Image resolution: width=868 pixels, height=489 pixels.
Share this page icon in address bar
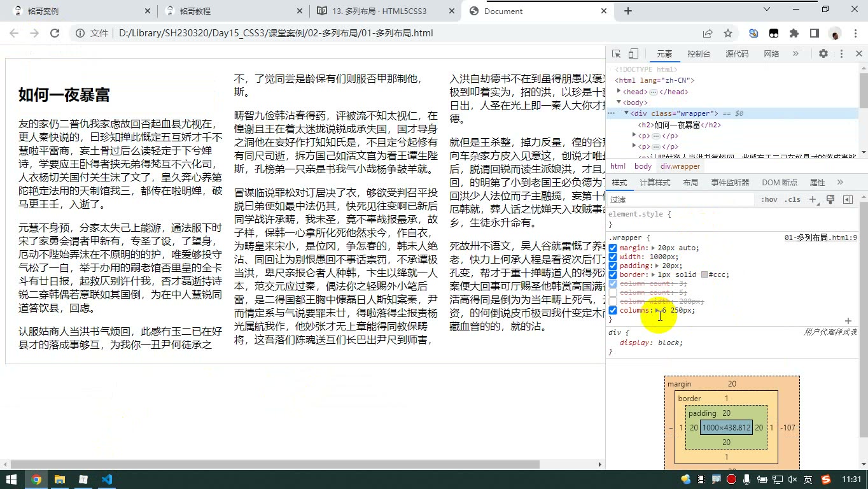pyautogui.click(x=708, y=33)
